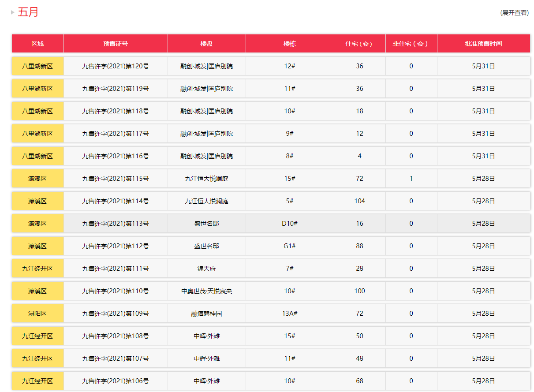Viewport: 534px width, 392px height.
Task: Select 盛世名邸 in the D10# row
Action: tap(206, 224)
